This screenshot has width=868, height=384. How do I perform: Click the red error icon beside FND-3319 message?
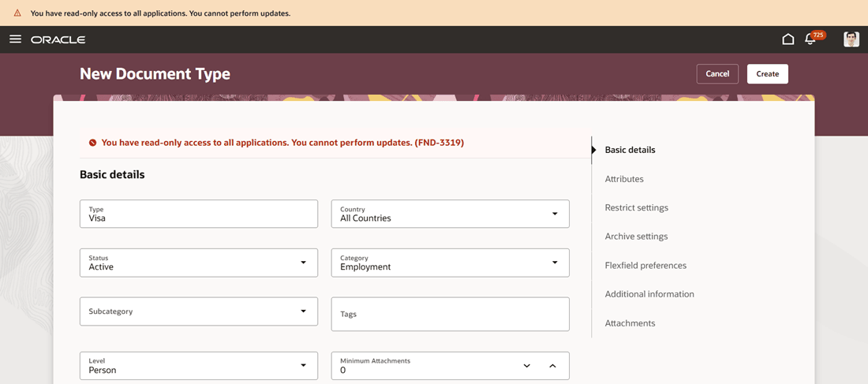click(92, 143)
